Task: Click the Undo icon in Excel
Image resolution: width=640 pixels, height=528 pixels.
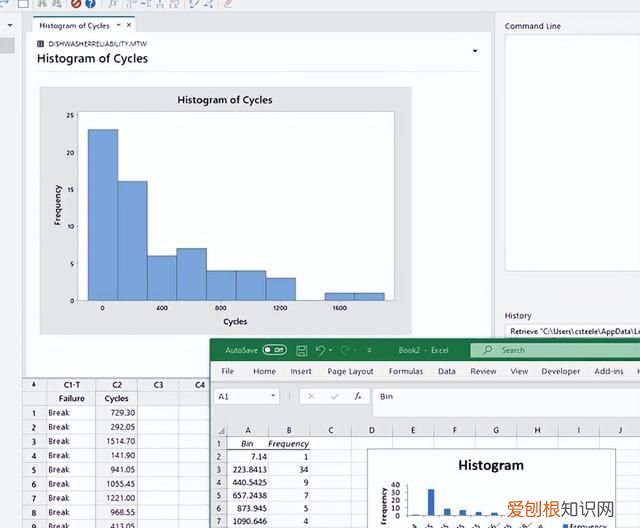Action: pyautogui.click(x=321, y=350)
